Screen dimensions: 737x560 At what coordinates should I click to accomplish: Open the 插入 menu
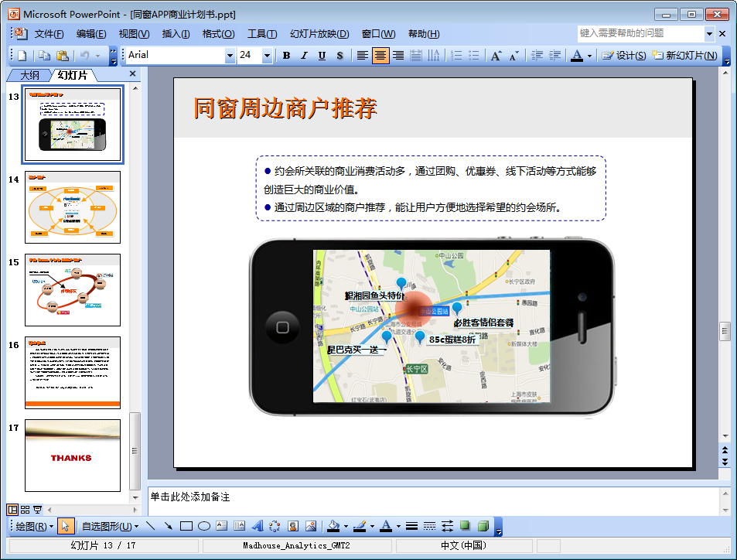click(176, 34)
